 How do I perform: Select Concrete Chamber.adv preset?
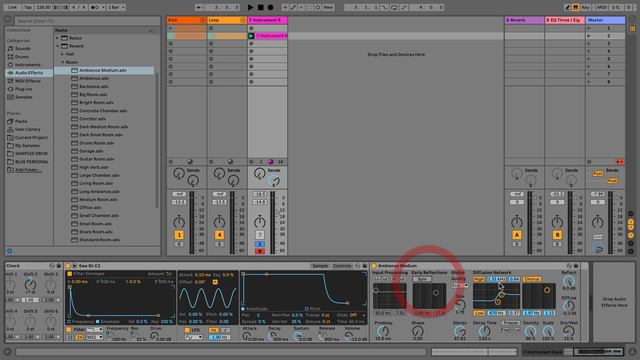[x=103, y=111]
